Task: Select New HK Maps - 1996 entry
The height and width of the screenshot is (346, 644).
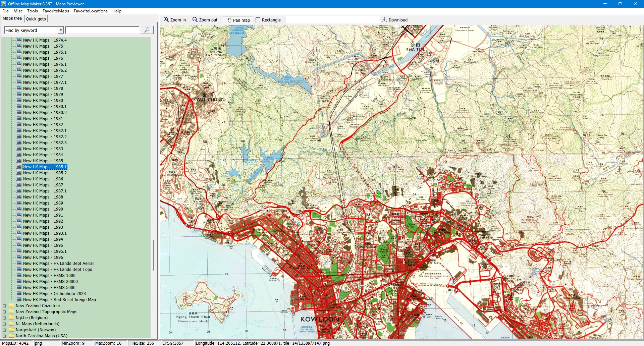Action: 43,257
